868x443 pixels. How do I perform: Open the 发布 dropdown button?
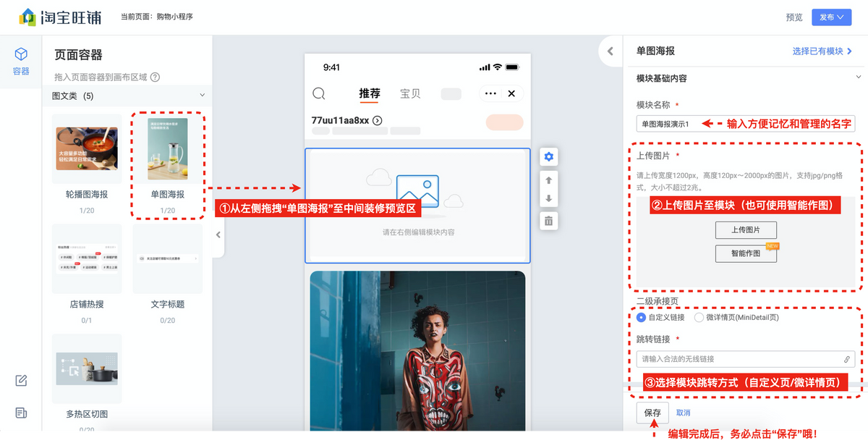click(x=831, y=17)
